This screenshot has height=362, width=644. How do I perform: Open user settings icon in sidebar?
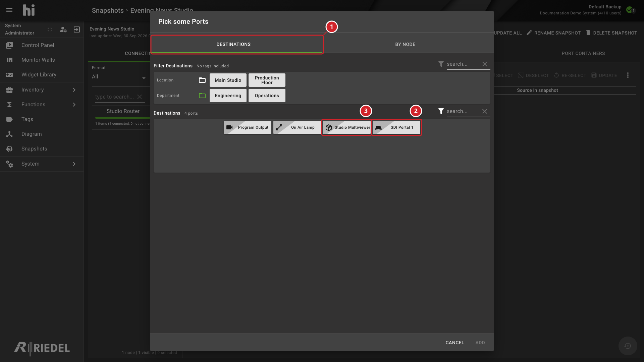63,29
